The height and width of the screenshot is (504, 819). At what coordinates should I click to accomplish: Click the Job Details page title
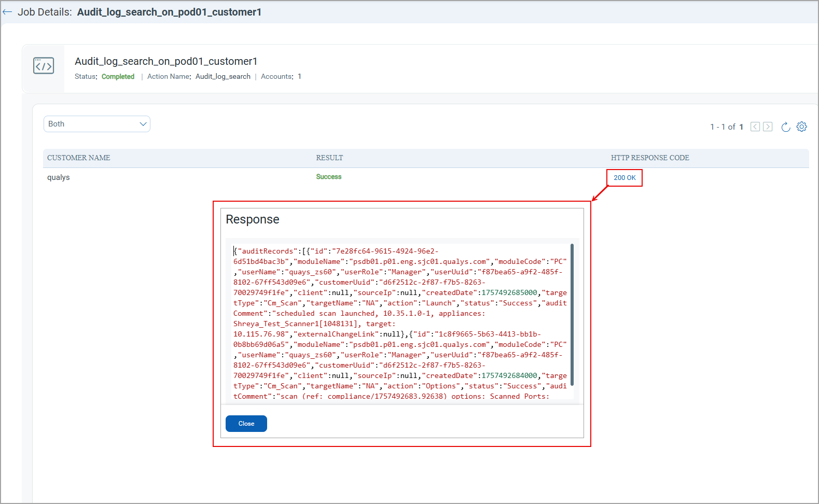click(x=140, y=12)
